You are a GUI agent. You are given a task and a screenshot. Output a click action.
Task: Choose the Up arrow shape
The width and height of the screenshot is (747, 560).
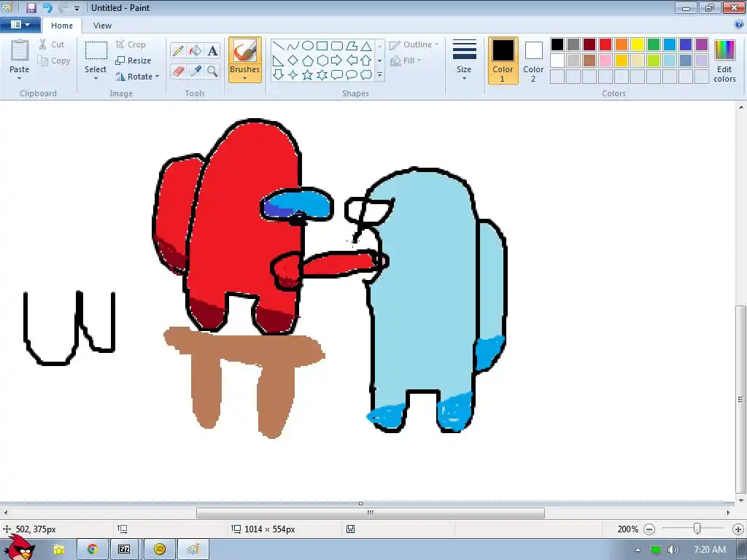[366, 61]
